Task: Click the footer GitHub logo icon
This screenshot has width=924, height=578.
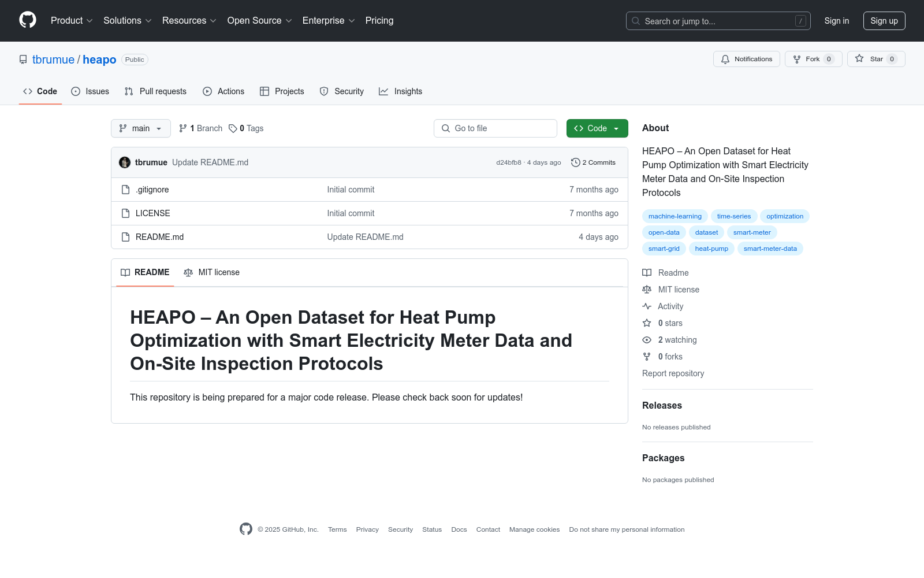Action: coord(246,529)
